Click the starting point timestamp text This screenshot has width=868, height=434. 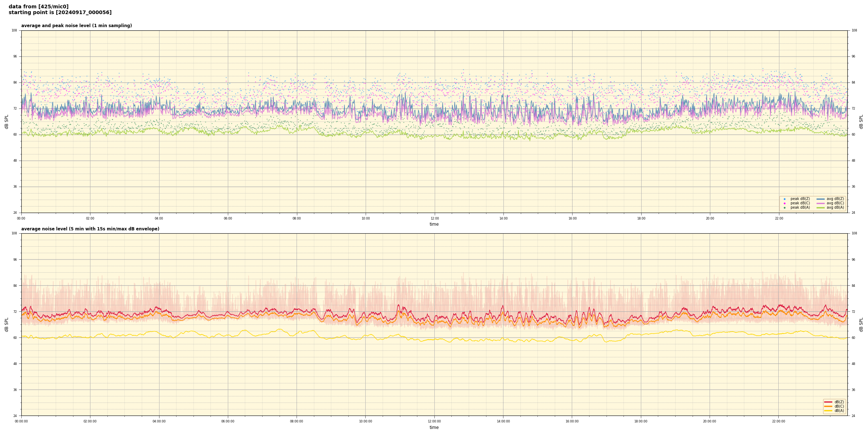(x=60, y=13)
